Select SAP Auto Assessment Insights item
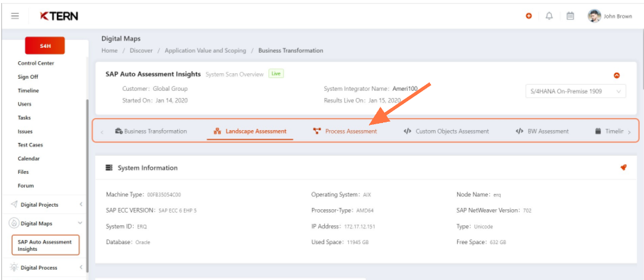644x280 pixels. 45,245
